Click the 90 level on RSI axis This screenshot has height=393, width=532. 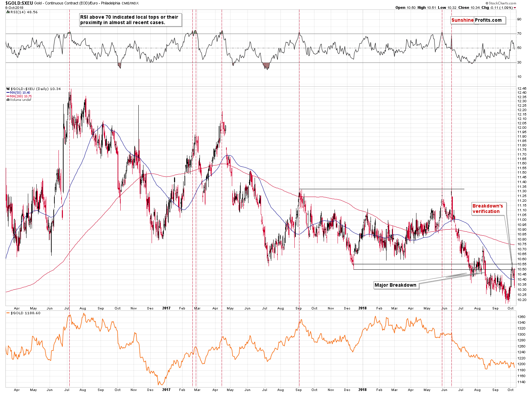pos(519,19)
